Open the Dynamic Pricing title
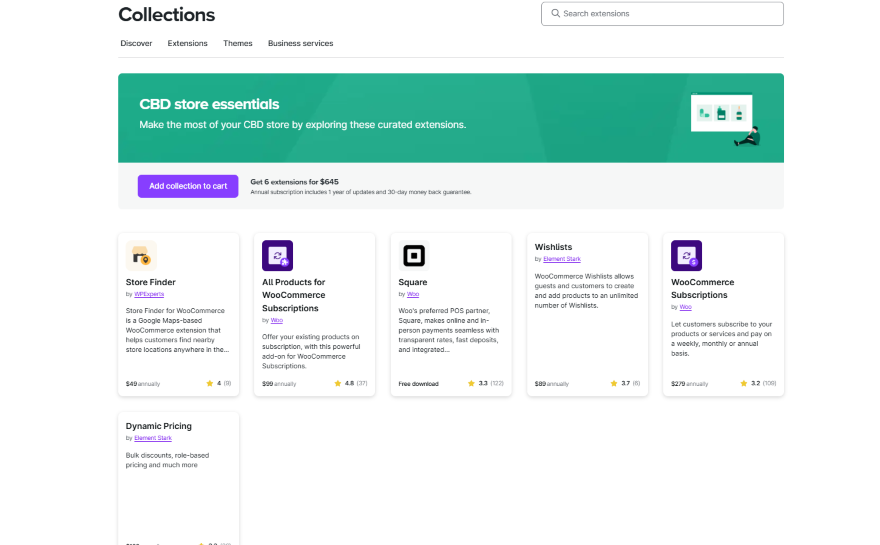880x545 pixels. pos(158,426)
